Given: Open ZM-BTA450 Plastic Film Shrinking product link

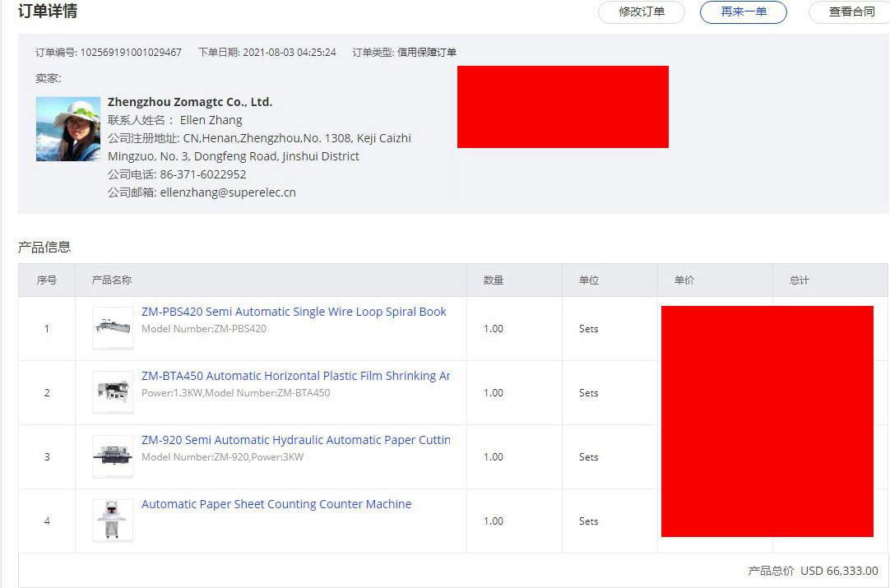Looking at the screenshot, I should pyautogui.click(x=295, y=376).
